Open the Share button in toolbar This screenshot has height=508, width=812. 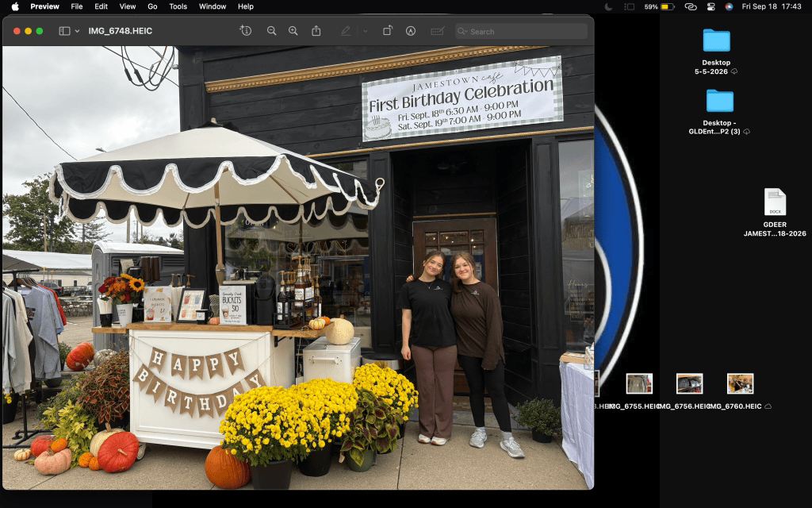point(316,31)
